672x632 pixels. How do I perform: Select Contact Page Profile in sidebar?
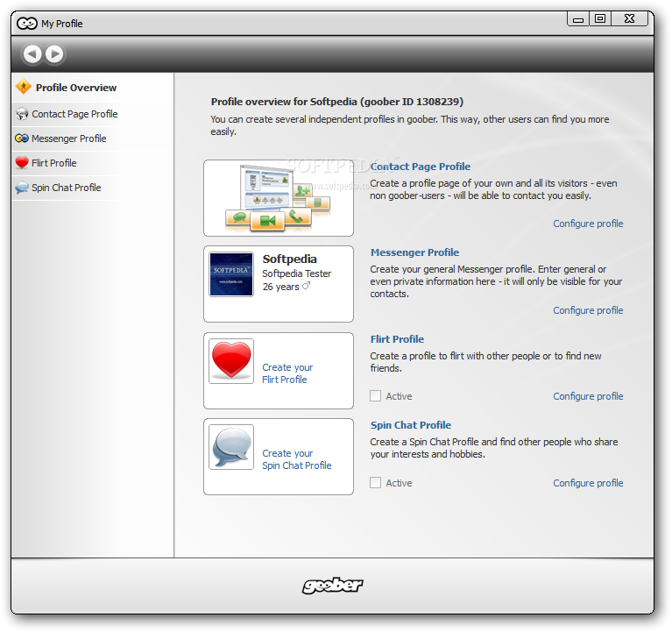(93, 114)
